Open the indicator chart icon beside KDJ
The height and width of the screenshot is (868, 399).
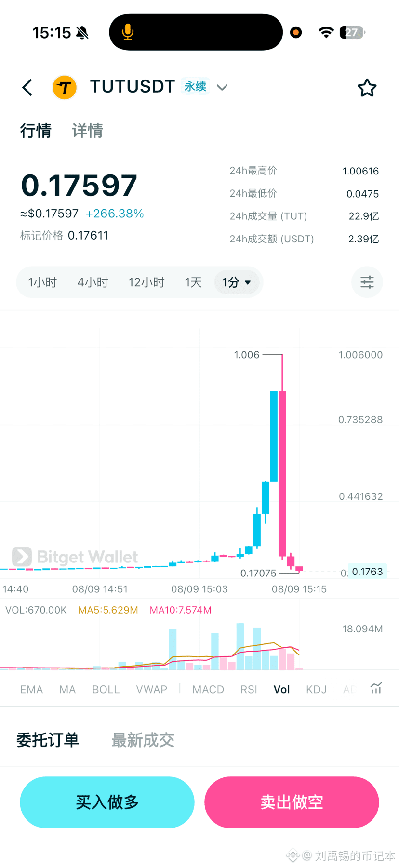point(376,688)
